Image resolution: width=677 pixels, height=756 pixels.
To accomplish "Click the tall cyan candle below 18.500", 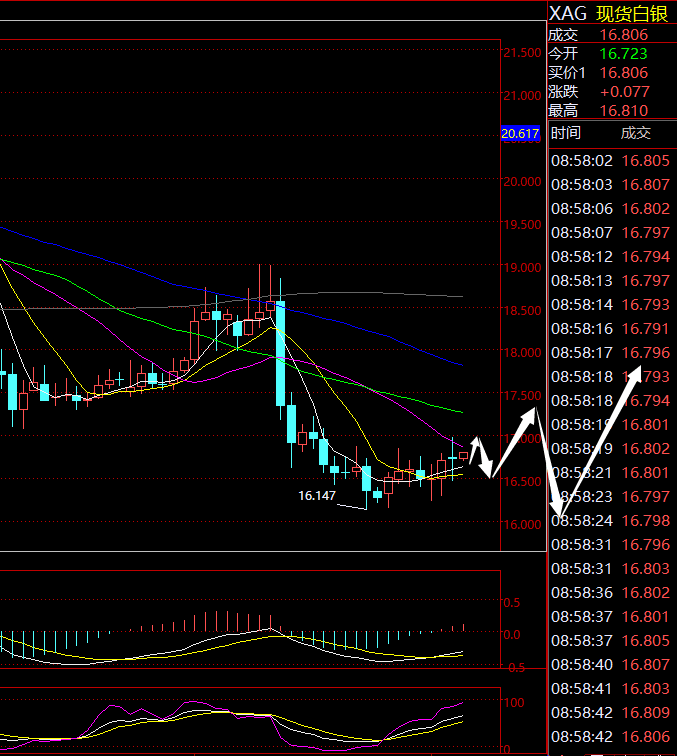I will [x=280, y=352].
